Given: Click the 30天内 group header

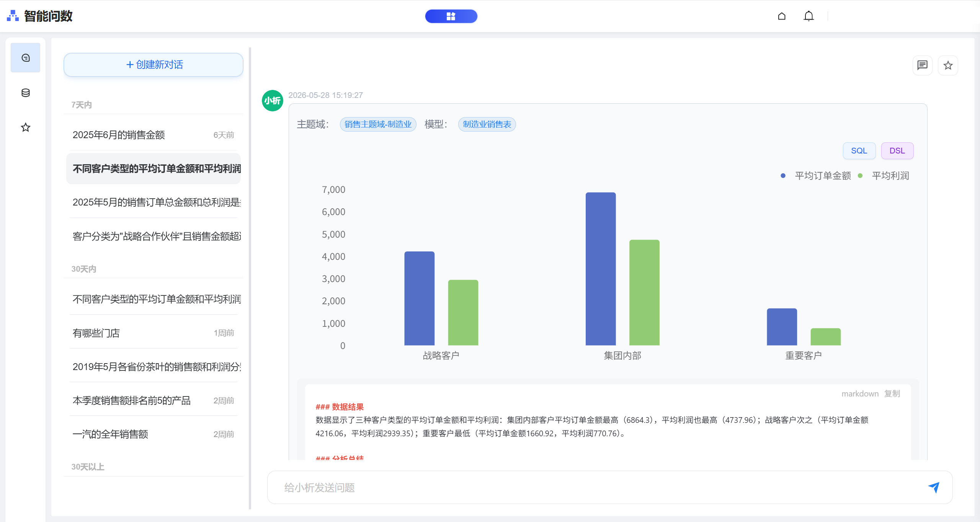Looking at the screenshot, I should pyautogui.click(x=84, y=269).
